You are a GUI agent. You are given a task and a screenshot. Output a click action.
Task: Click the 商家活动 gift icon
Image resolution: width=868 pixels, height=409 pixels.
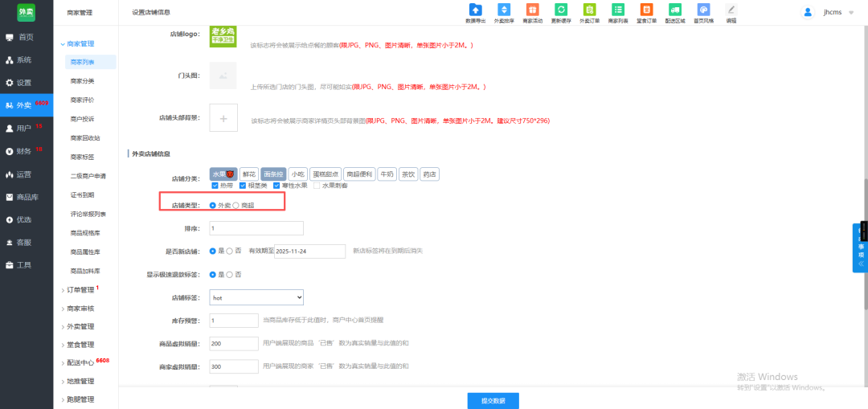click(x=532, y=10)
